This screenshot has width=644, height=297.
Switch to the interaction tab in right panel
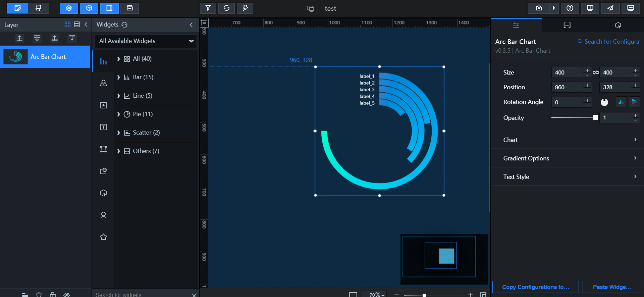click(x=618, y=25)
